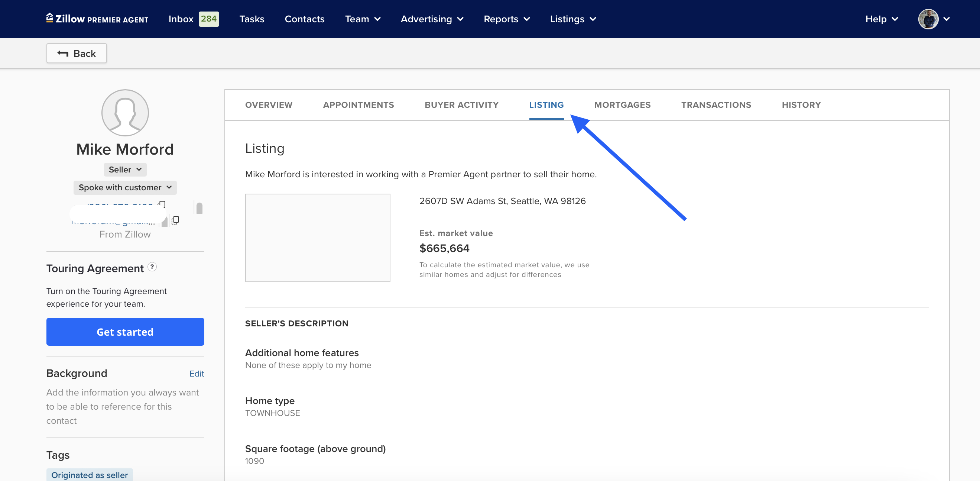Click the Touring Agreement help question mark
The height and width of the screenshot is (481, 980).
tap(152, 267)
